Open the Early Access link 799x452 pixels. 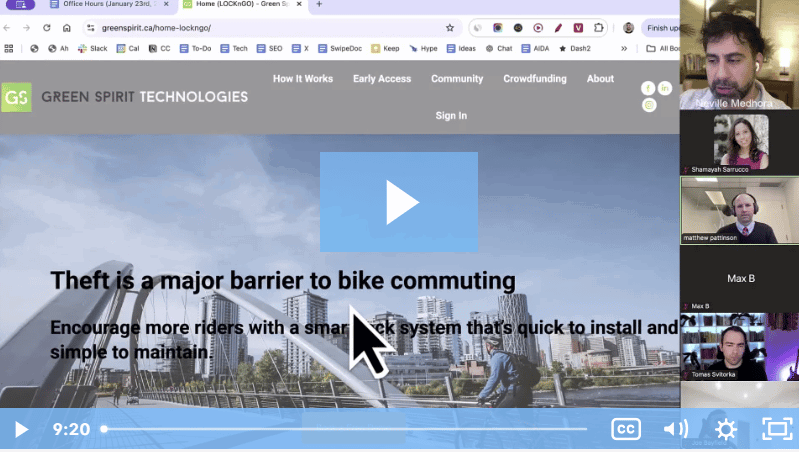click(382, 79)
